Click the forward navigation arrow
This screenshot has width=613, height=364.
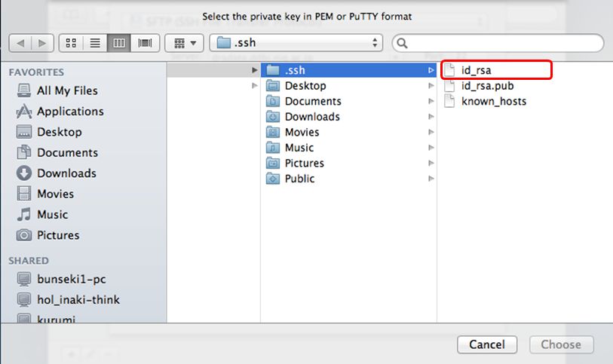pos(42,43)
